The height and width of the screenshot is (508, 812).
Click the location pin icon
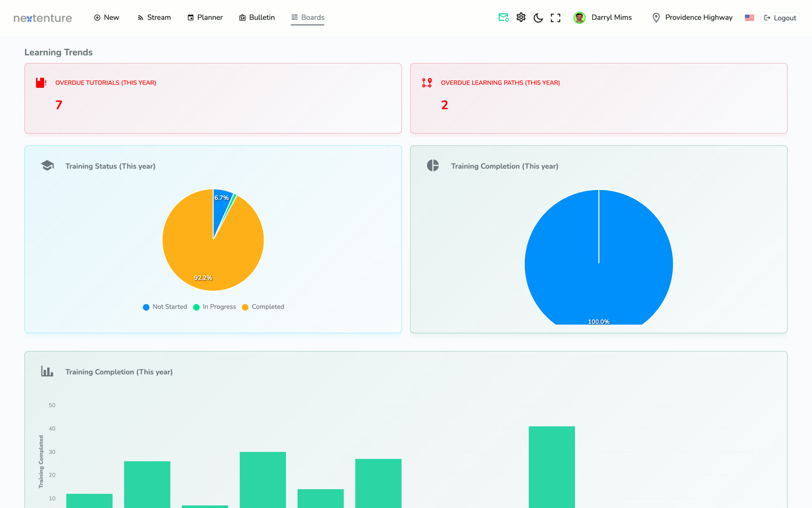tap(656, 18)
